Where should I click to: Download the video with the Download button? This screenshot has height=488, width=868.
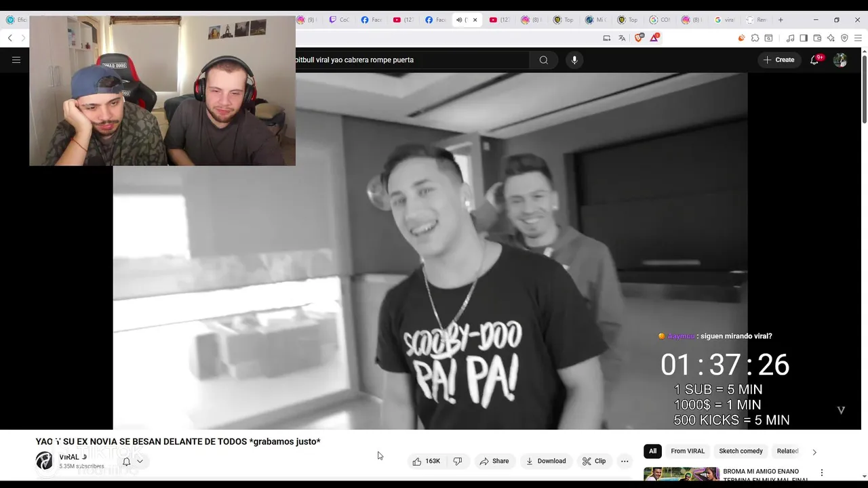click(x=546, y=461)
